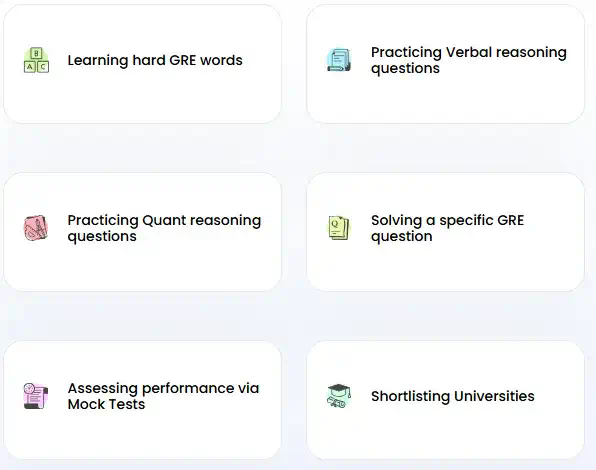Click blank area below Learning hard GRE words

tap(155, 95)
